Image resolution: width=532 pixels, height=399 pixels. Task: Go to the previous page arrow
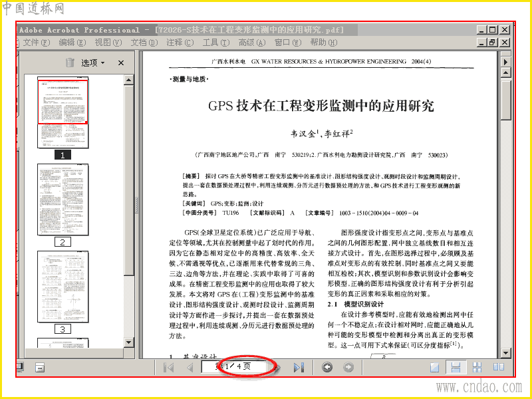(x=190, y=368)
